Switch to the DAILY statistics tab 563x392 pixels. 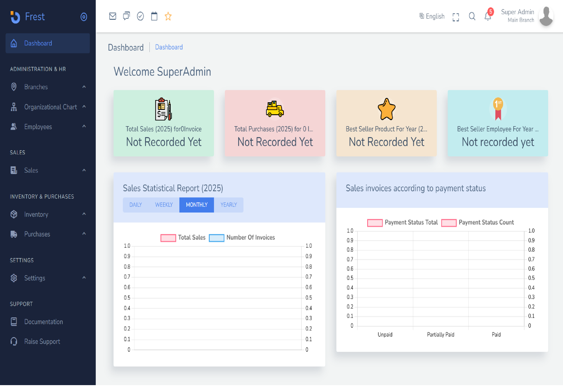[136, 205]
